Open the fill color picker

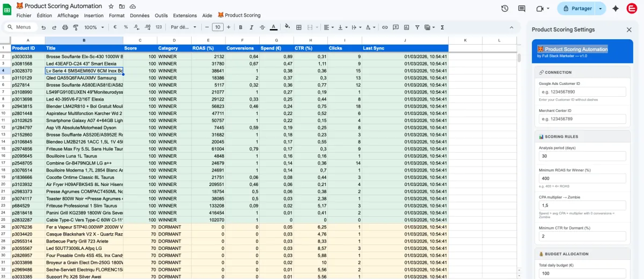(287, 27)
